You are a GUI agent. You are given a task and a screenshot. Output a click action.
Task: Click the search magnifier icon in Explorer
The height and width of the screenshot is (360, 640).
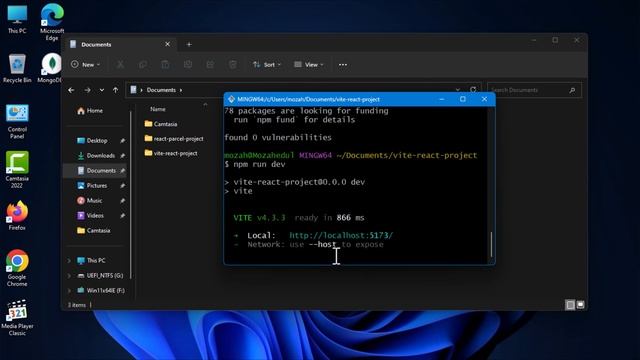tap(572, 90)
